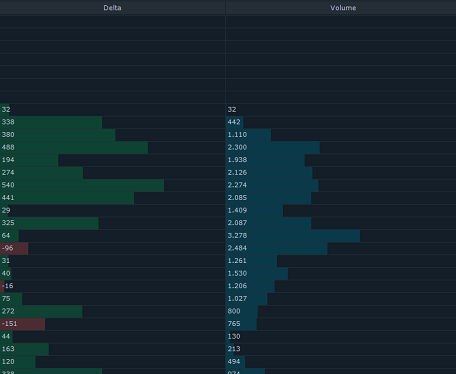Select the Delta value 75
456x374 pixels.
click(x=6, y=298)
